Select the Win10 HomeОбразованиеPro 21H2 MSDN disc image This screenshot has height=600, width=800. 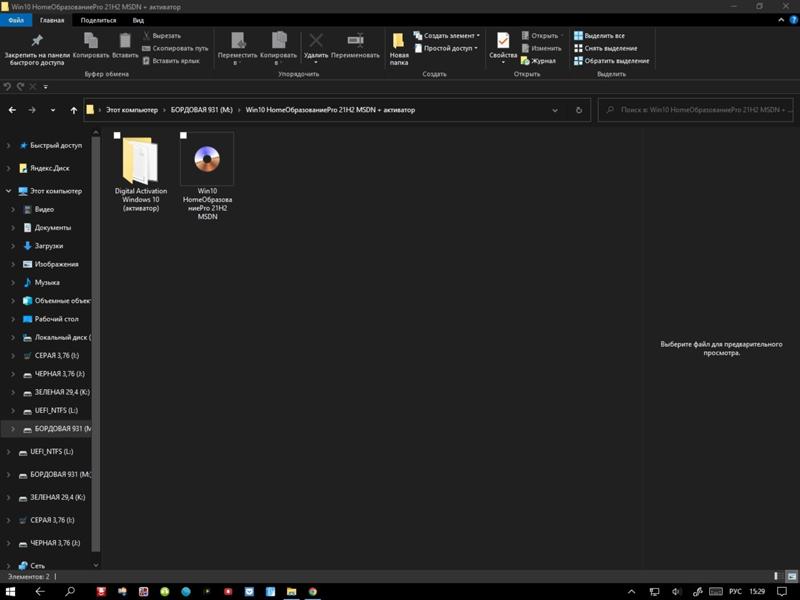tap(207, 177)
